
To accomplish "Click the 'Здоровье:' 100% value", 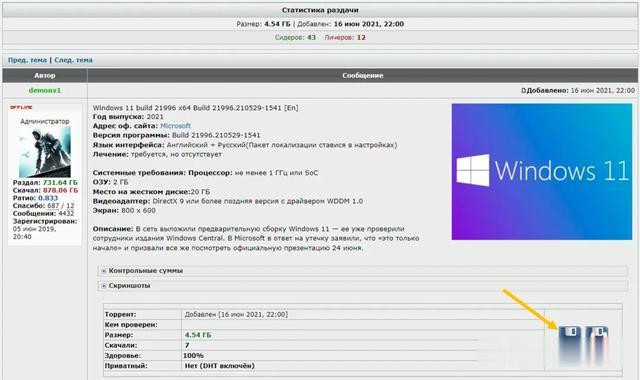I will [x=193, y=356].
